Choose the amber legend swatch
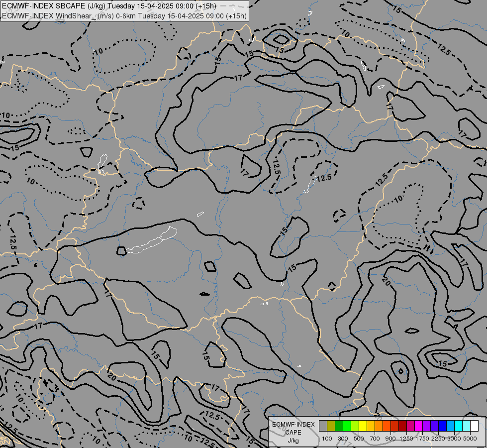The height and width of the screenshot is (448, 487). point(371,426)
